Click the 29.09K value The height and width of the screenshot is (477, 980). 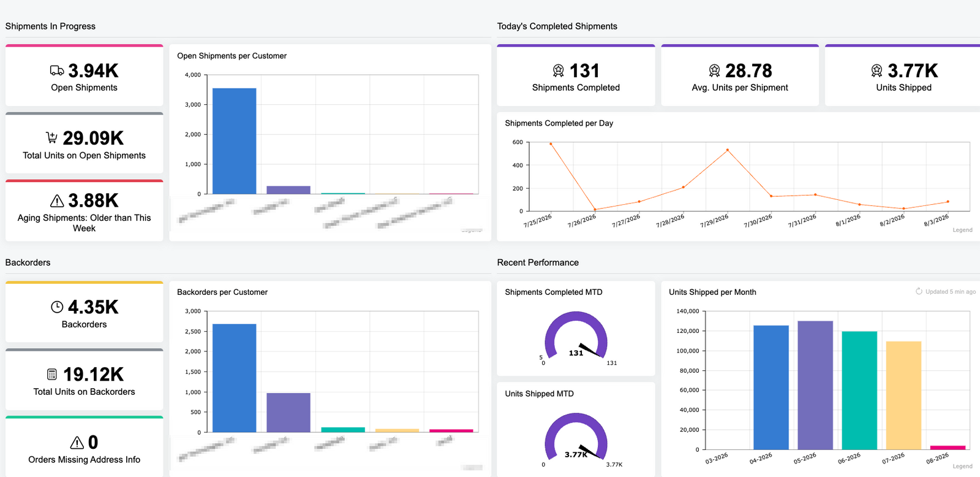point(93,138)
